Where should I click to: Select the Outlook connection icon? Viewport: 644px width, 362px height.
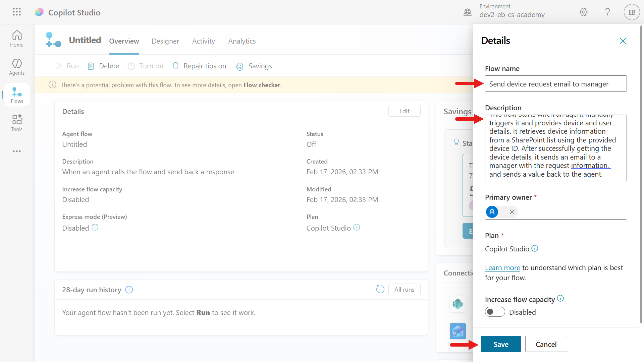(458, 331)
